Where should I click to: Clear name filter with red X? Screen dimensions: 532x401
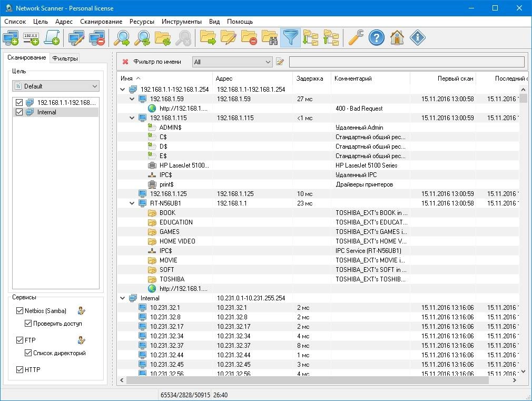click(x=125, y=62)
